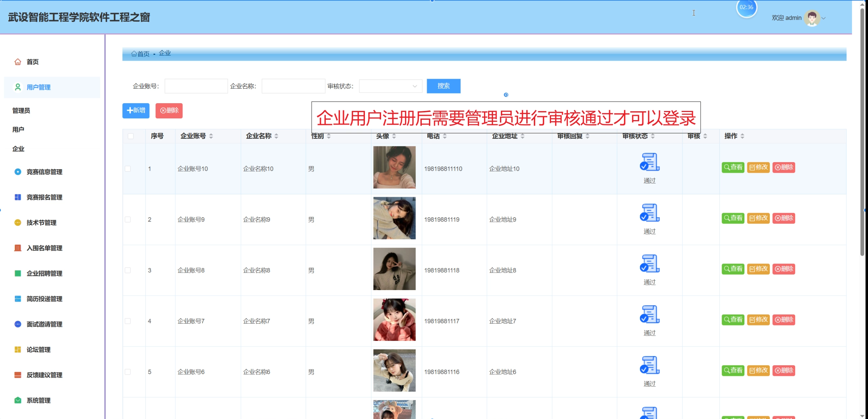Viewport: 868px width, 419px height.
Task: Click the approval status icon for 企业账号7
Action: (649, 315)
